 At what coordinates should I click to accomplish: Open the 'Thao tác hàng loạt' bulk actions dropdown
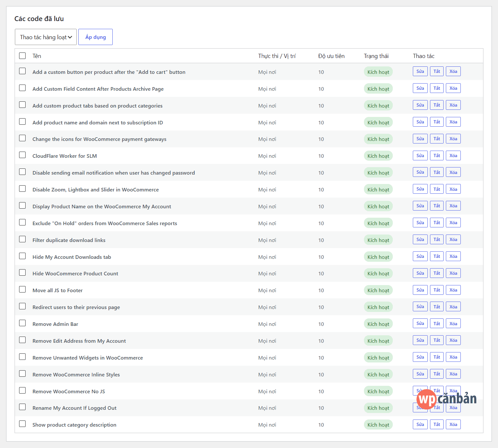tap(46, 37)
